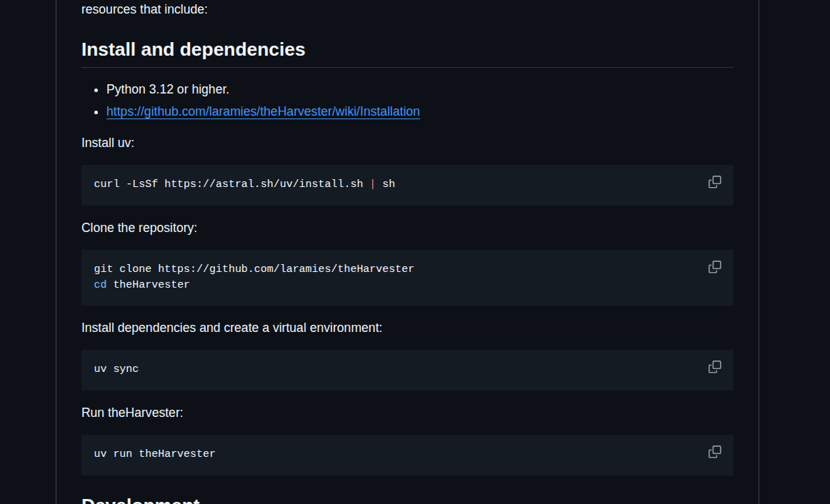Click the blue cd keyword
This screenshot has height=504, width=830.
click(x=100, y=285)
